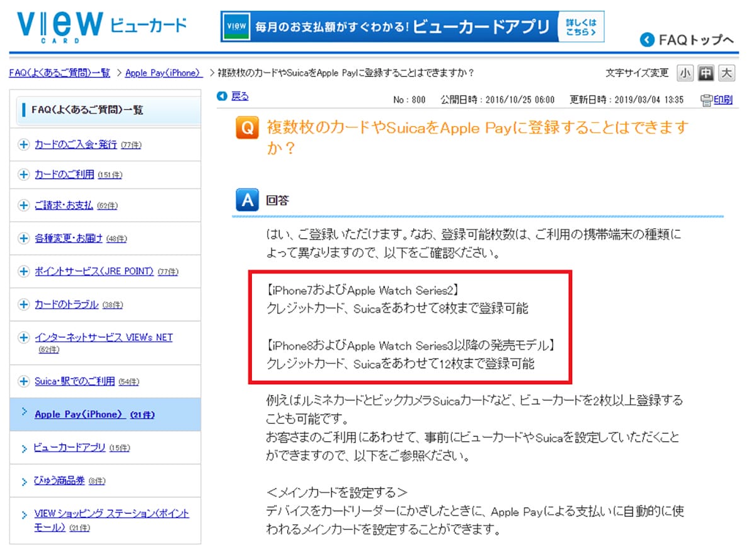Open Apple Pay(iPhone) breadcrumb link
This screenshot has width=756, height=549.
(x=164, y=73)
